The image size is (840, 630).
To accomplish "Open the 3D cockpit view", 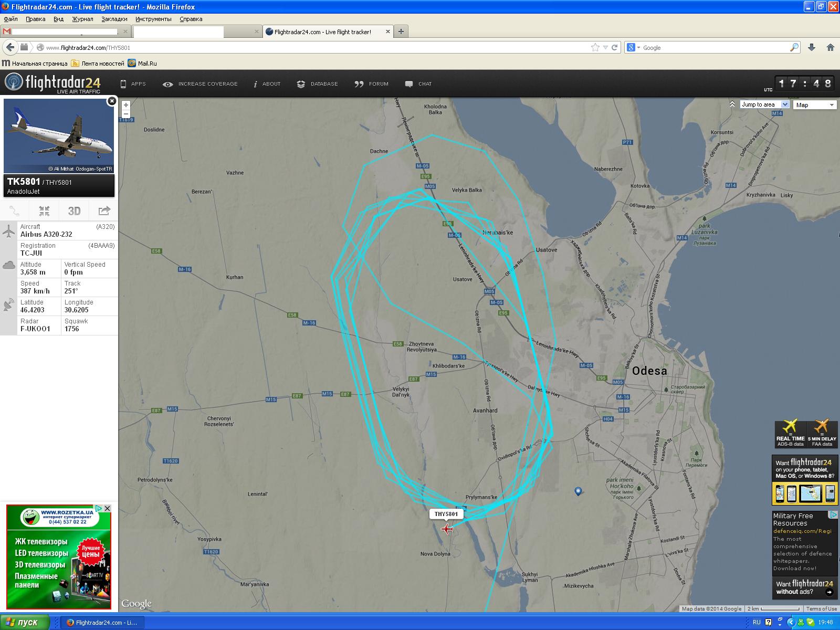I will pyautogui.click(x=74, y=211).
